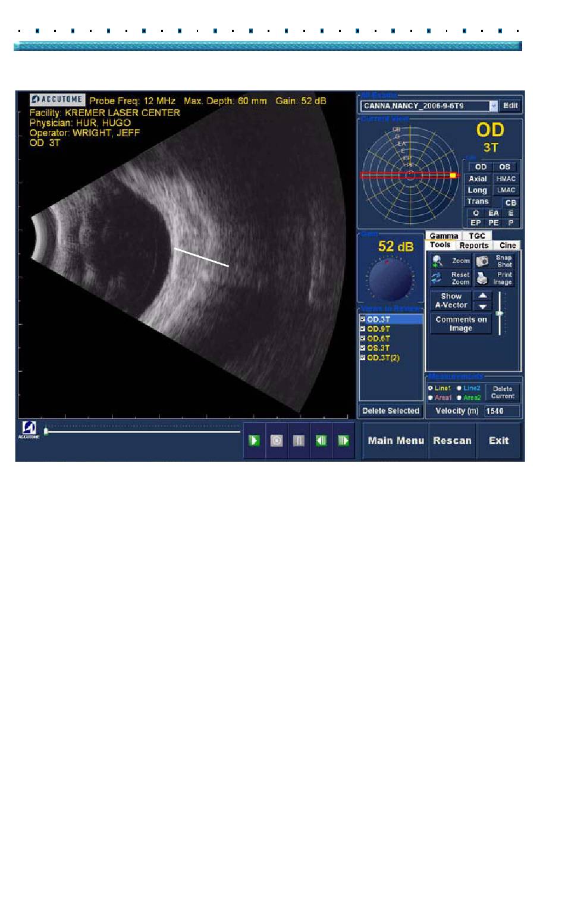Toggle the OS.3T view checkbox

[x=363, y=348]
